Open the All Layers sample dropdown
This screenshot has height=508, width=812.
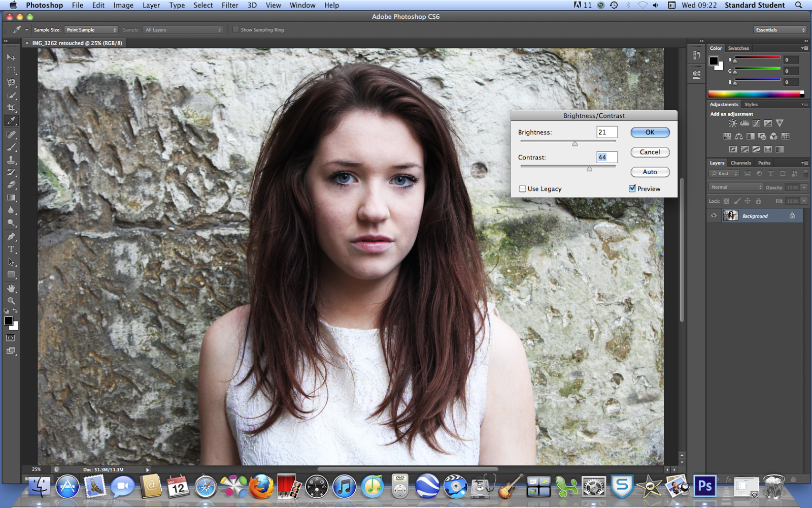(x=183, y=30)
